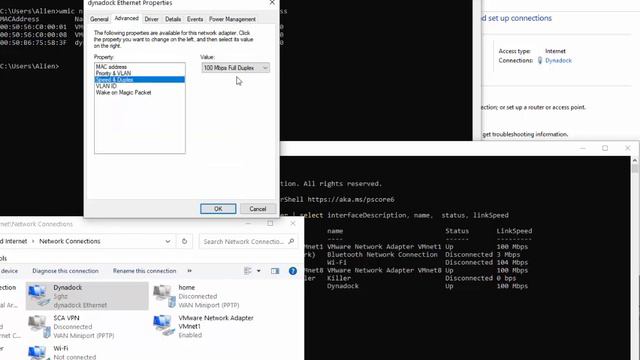Open the Value dropdown showing 100 Mbps Full Duplex

[235, 68]
